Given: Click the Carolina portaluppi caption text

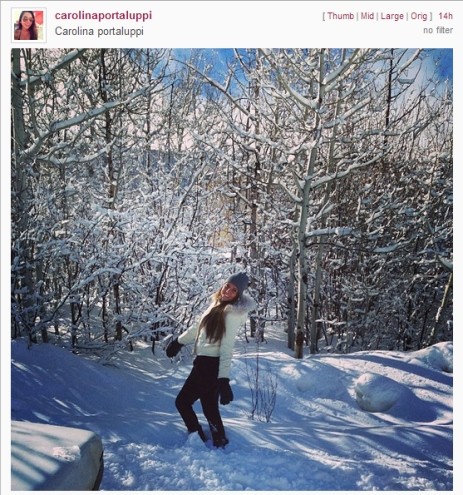Looking at the screenshot, I should (99, 31).
